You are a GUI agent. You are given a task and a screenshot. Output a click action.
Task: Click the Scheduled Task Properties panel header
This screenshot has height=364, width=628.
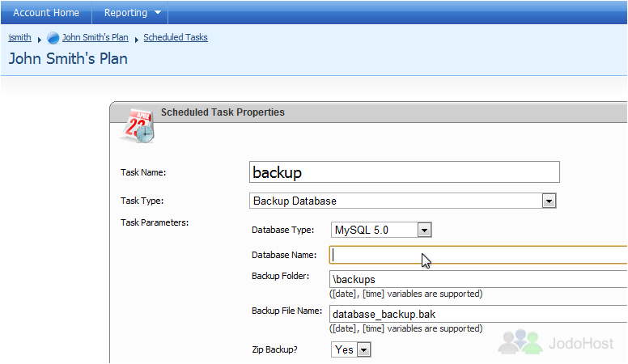pos(368,112)
